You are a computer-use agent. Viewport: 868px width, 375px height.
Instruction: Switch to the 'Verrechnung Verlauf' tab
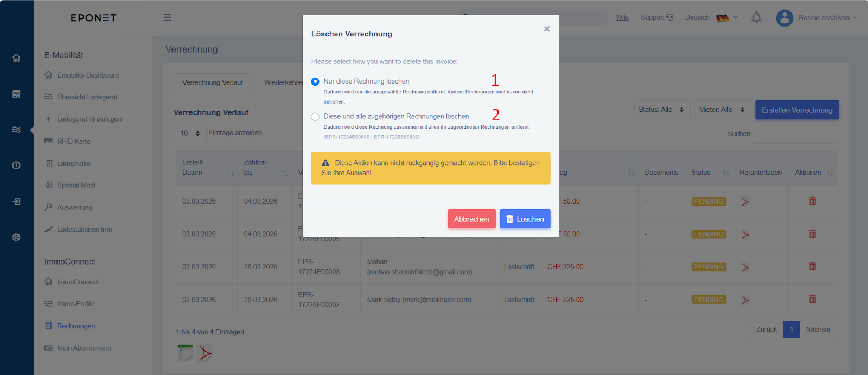pyautogui.click(x=213, y=82)
